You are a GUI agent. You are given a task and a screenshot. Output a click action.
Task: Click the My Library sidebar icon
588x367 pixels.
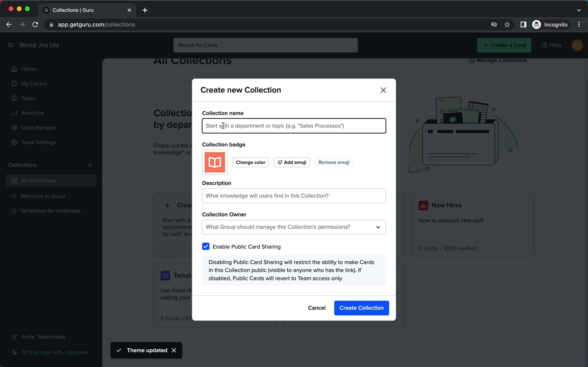pos(14,84)
